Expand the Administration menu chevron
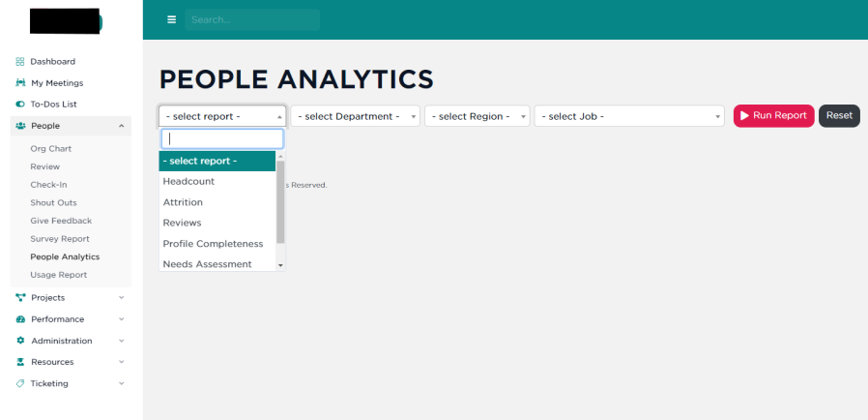868x420 pixels. coord(121,341)
